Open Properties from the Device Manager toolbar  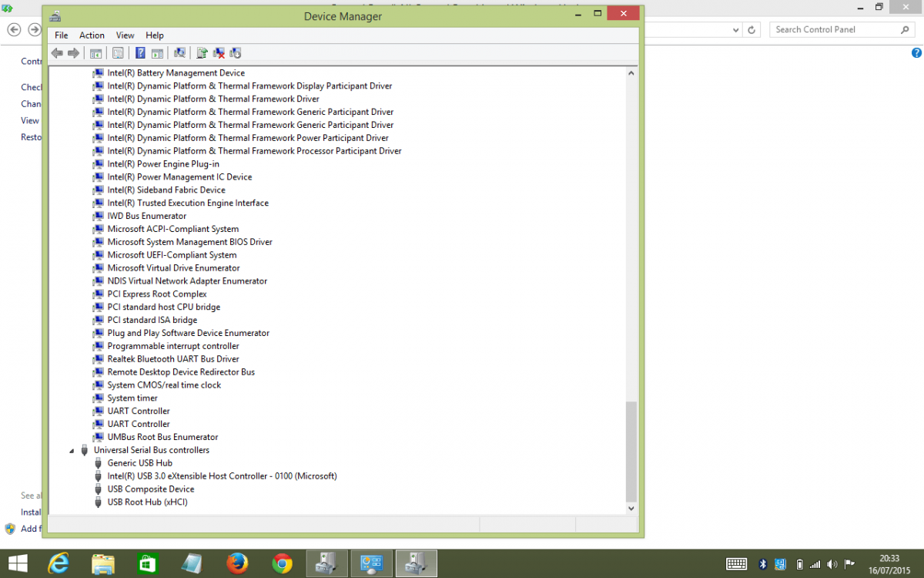[118, 53]
